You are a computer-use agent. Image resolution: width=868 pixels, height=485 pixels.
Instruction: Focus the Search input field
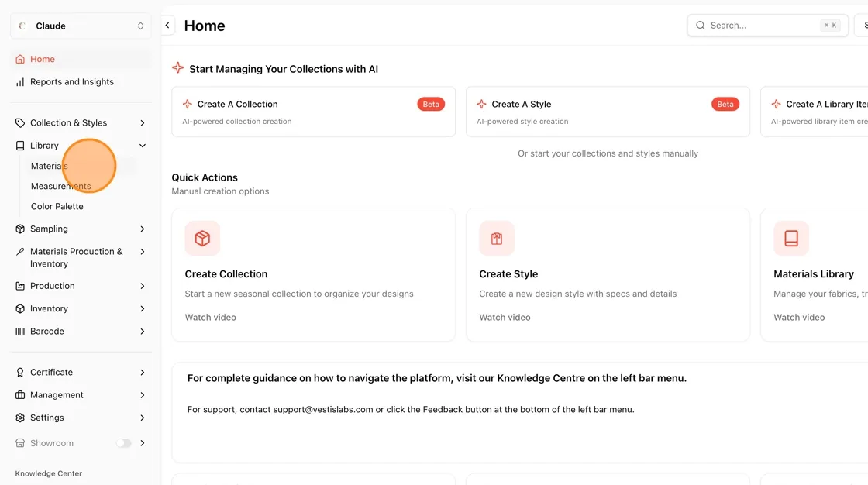click(768, 26)
